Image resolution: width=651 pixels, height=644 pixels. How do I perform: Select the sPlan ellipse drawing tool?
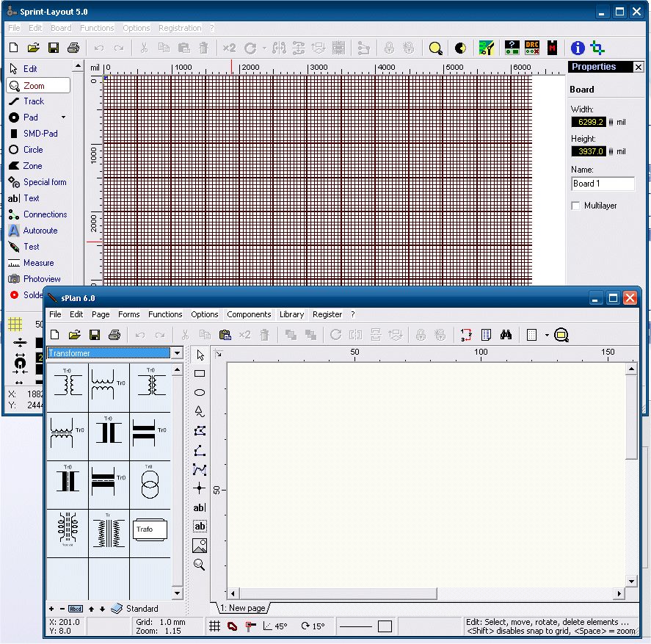(200, 393)
